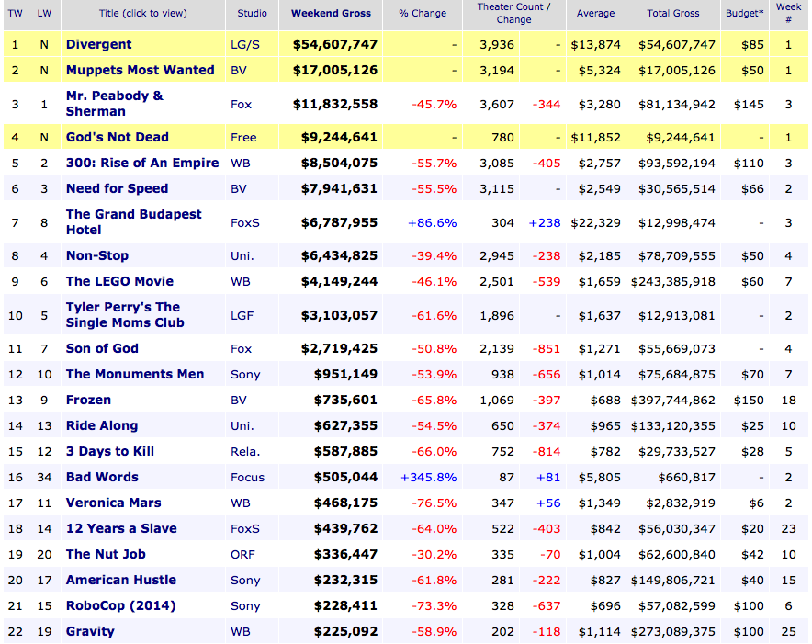The height and width of the screenshot is (644, 812).
Task: Open the Frozen title link
Action: (88, 400)
